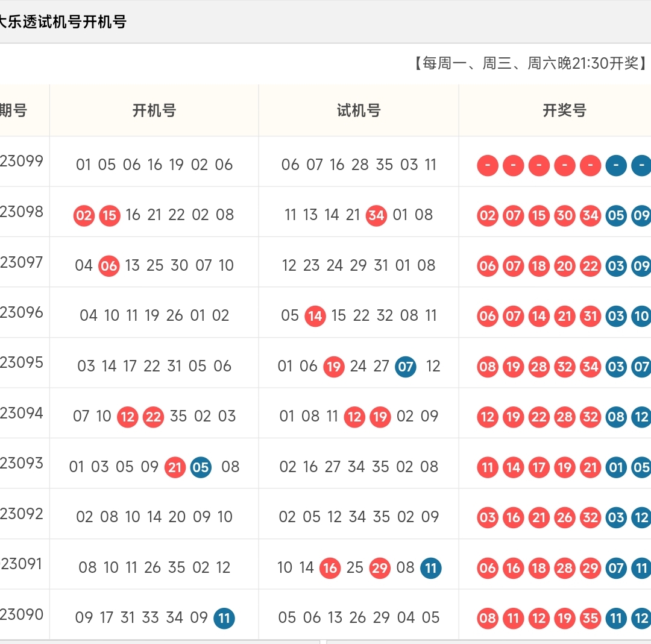Viewport: 651px width, 644px height.
Task: Click red ball 18 in 23097 开奖号
Action: (539, 266)
